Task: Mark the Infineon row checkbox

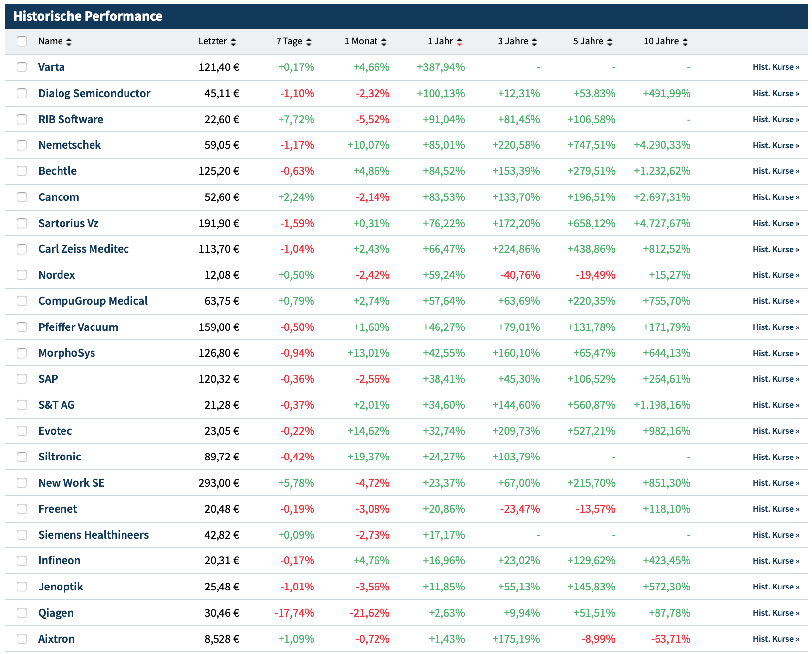Action: [x=22, y=561]
